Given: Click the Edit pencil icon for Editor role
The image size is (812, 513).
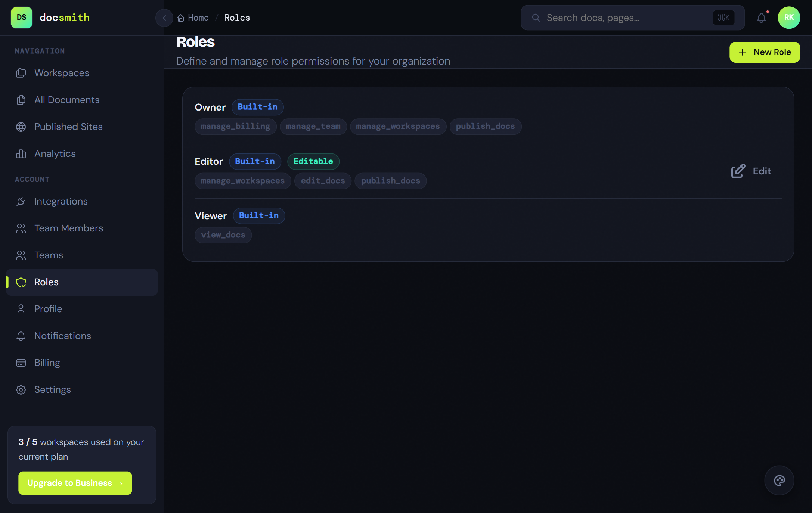Looking at the screenshot, I should [x=738, y=171].
